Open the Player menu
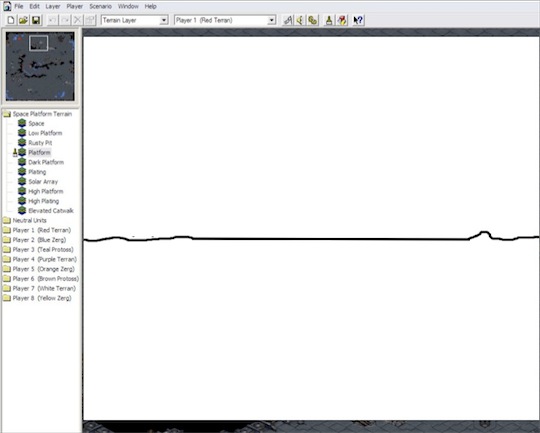The image size is (540, 433). 74,6
